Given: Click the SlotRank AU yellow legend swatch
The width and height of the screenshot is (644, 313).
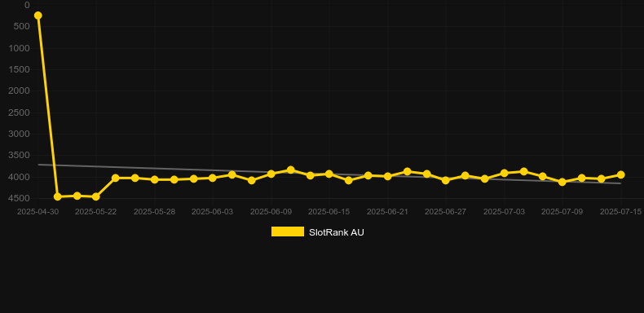Looking at the screenshot, I should click(288, 231).
